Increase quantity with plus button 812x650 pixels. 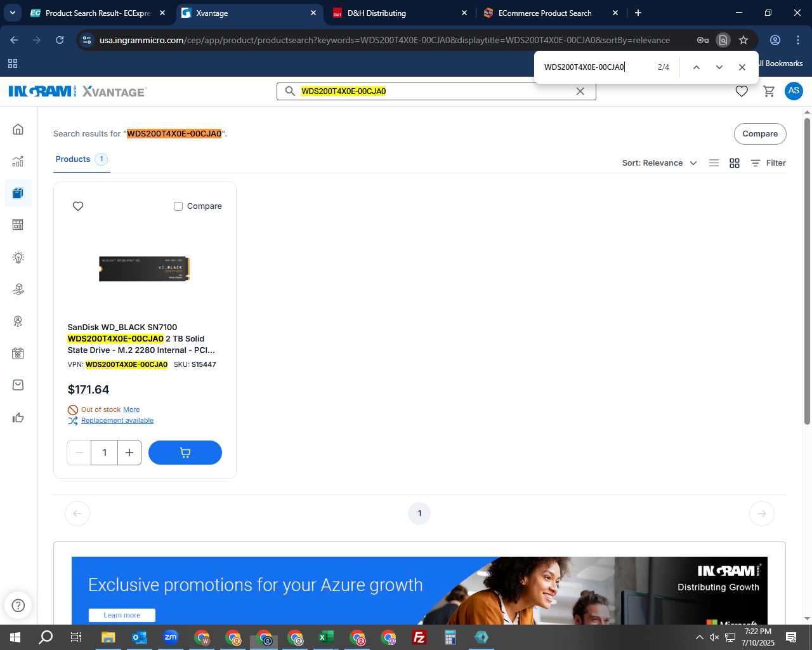[129, 453]
